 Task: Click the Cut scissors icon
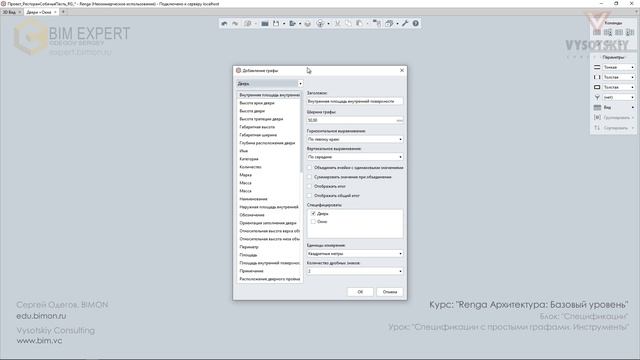[x=338, y=24]
